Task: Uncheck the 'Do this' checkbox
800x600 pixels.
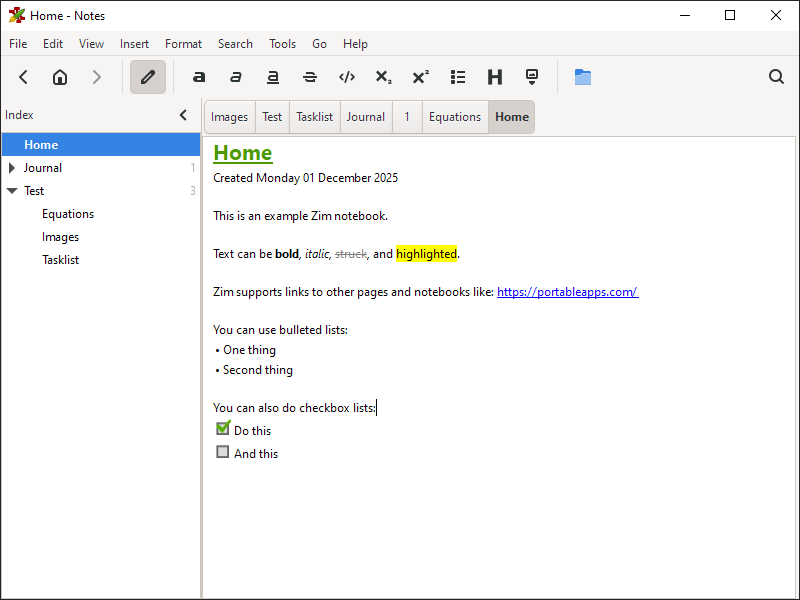Action: pos(223,429)
